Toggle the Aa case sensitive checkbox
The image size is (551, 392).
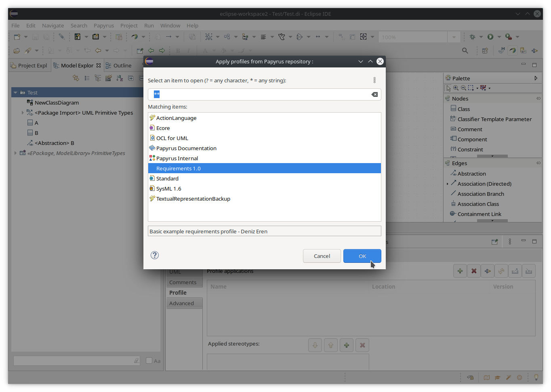click(x=149, y=361)
